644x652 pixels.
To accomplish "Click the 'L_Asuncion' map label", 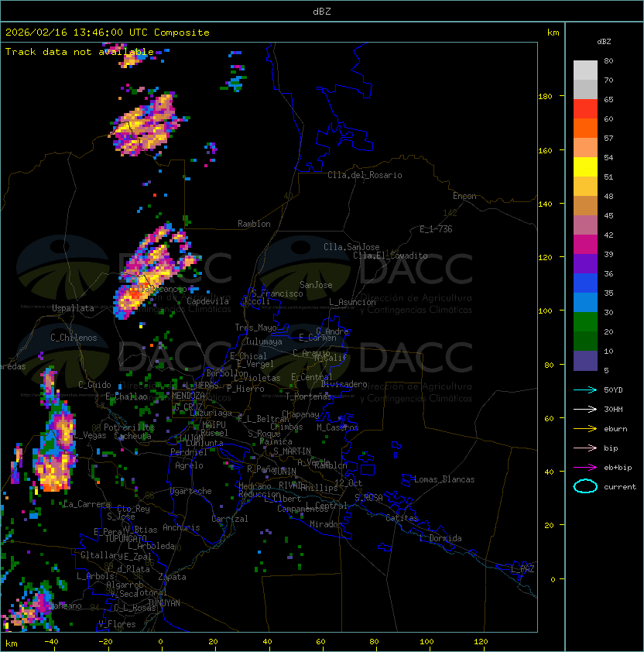I will [x=352, y=302].
